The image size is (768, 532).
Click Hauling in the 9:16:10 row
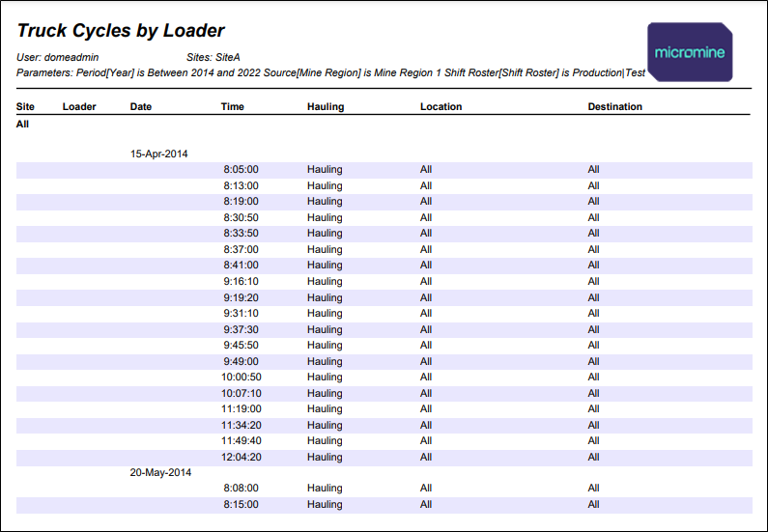(x=325, y=281)
